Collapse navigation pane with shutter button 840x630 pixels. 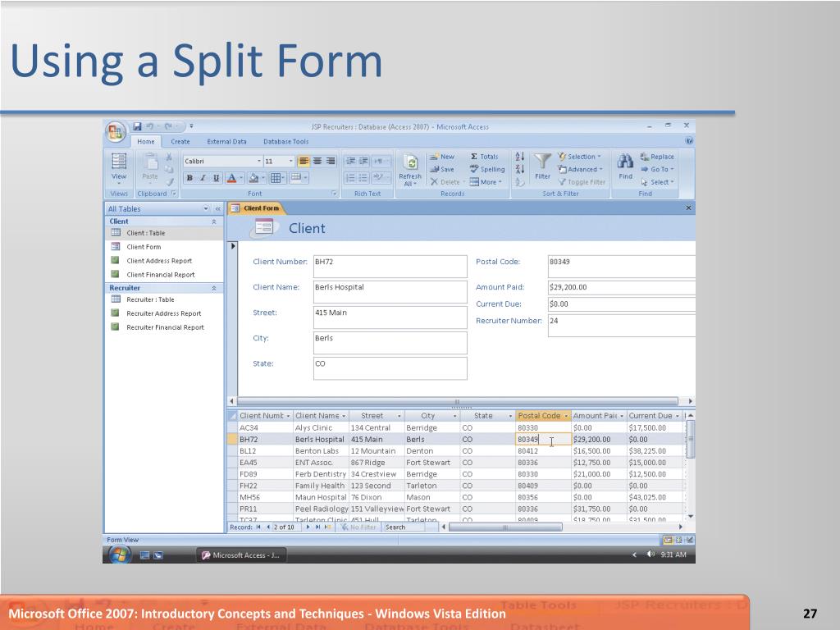click(218, 209)
